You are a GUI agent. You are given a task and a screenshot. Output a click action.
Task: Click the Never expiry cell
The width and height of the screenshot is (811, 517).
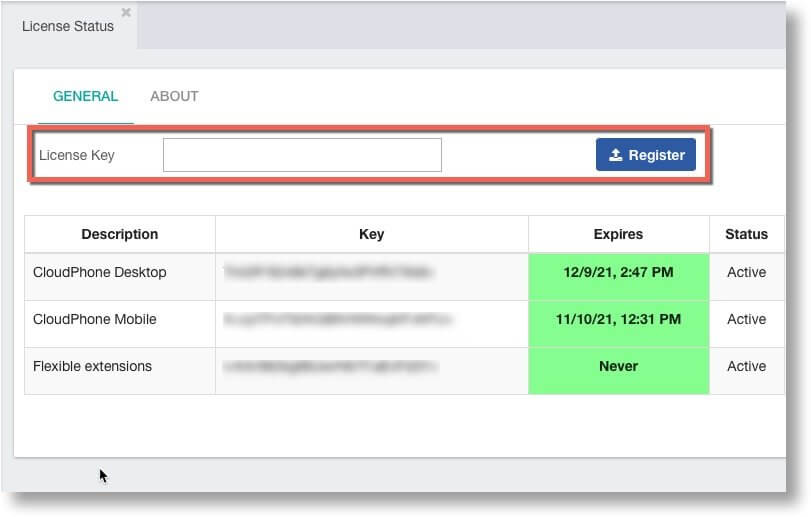pyautogui.click(x=619, y=371)
